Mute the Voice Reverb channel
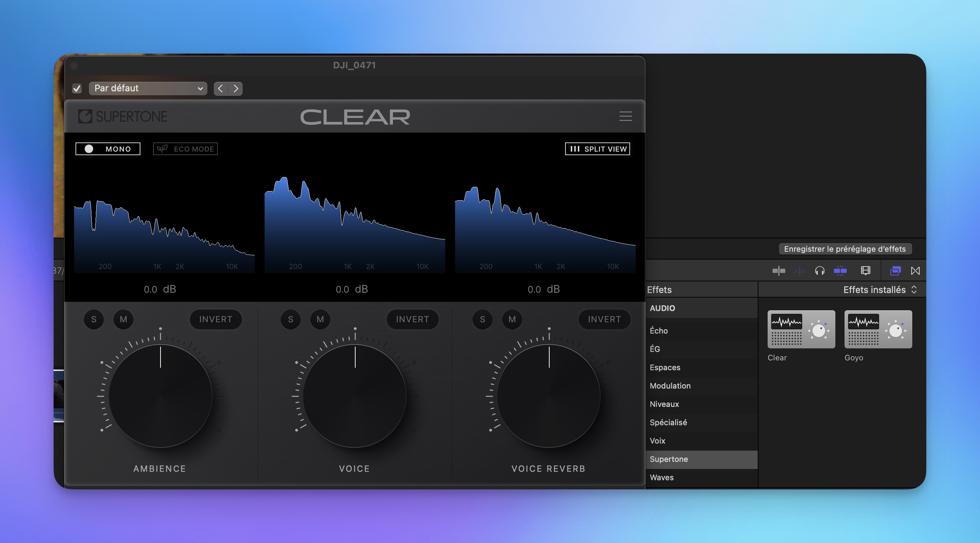 coord(512,319)
